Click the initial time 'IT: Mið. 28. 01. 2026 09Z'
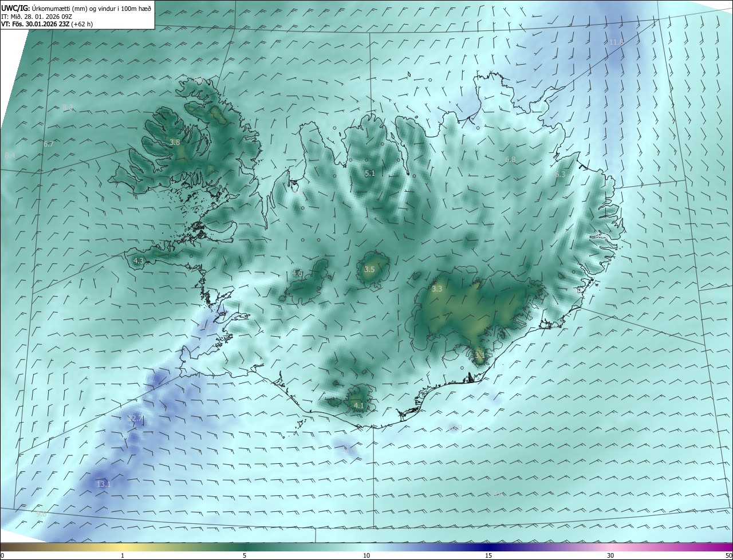 [37, 16]
